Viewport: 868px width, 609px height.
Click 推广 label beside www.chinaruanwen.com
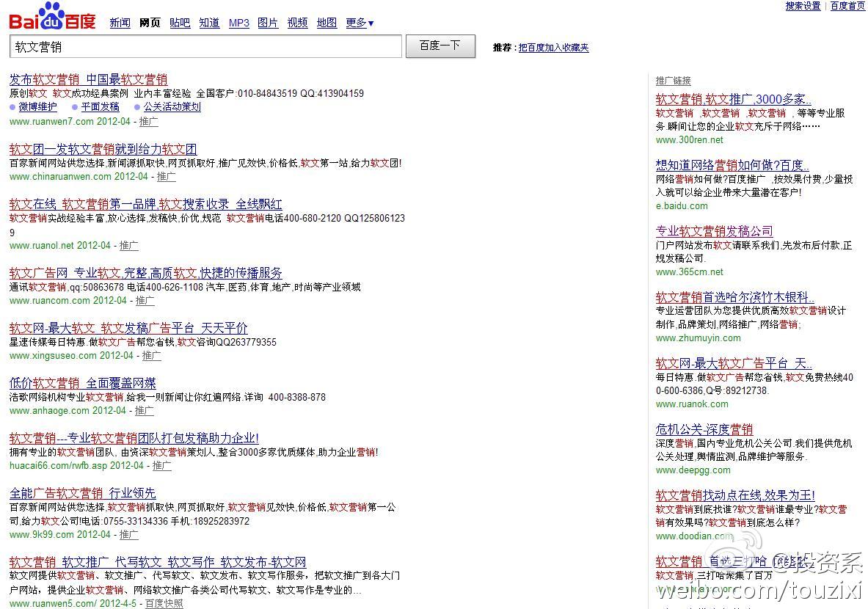tap(166, 177)
